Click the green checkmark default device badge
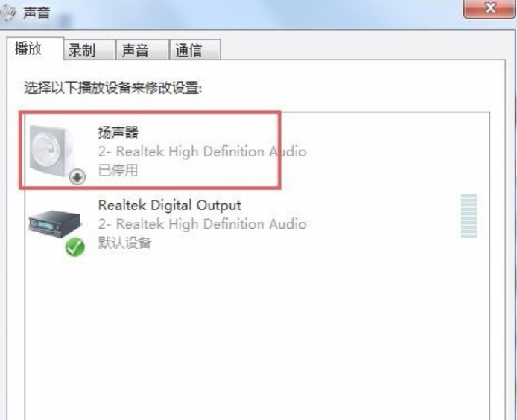The image size is (517, 420). pyautogui.click(x=74, y=247)
